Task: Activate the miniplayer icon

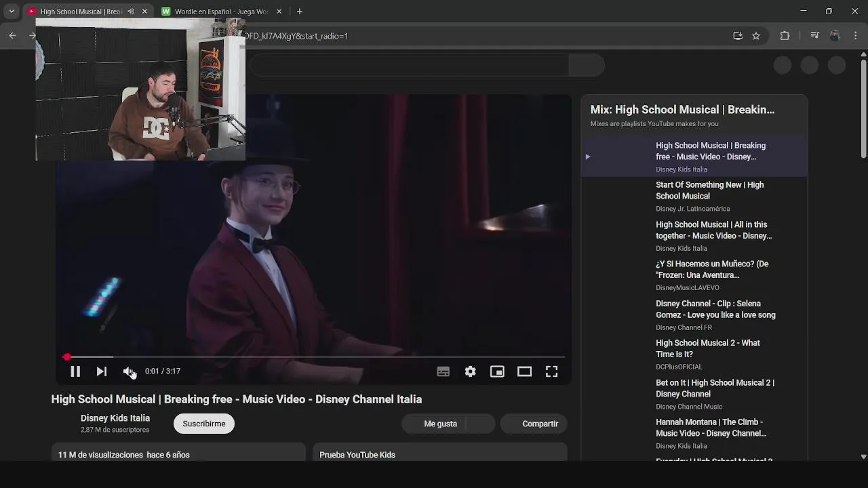Action: point(497,371)
